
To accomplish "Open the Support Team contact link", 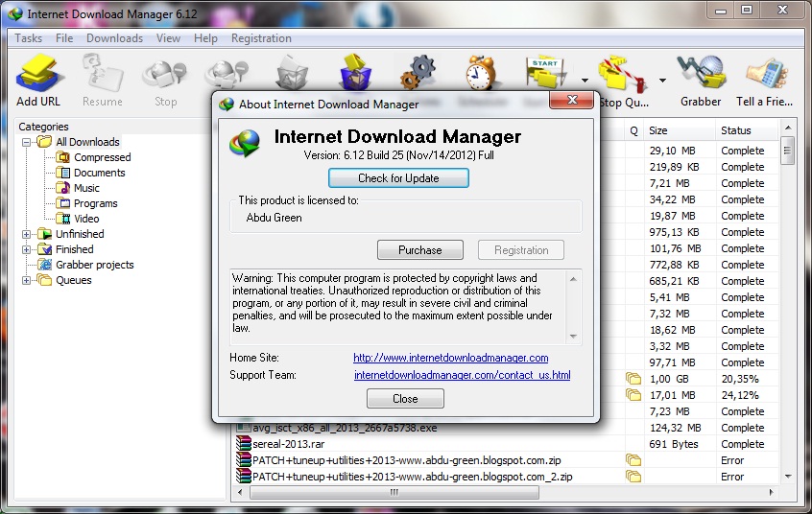I will 462,375.
